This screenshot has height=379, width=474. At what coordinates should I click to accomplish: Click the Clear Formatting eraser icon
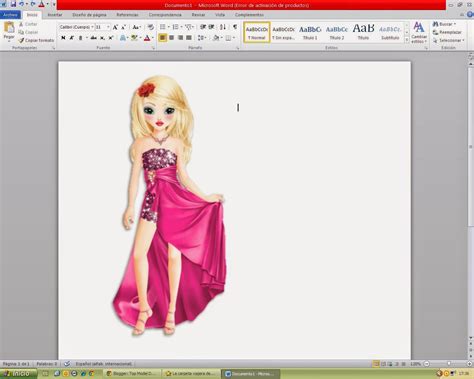[151, 27]
